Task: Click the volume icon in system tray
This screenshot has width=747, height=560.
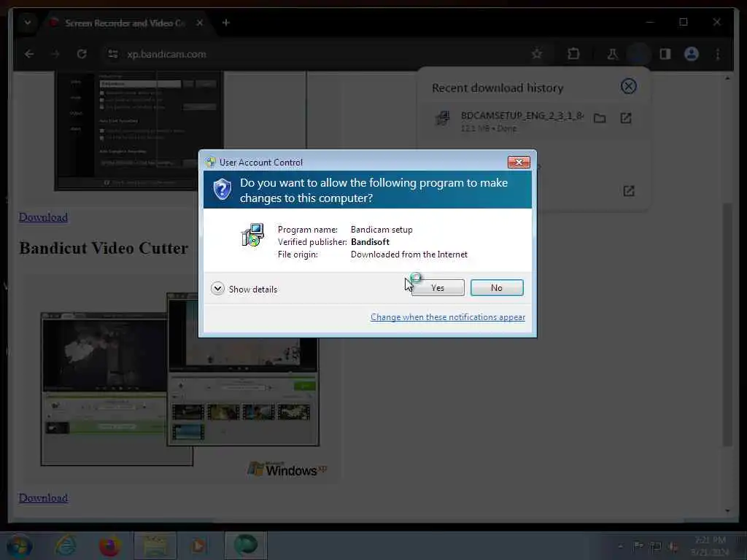Action: pyautogui.click(x=673, y=546)
